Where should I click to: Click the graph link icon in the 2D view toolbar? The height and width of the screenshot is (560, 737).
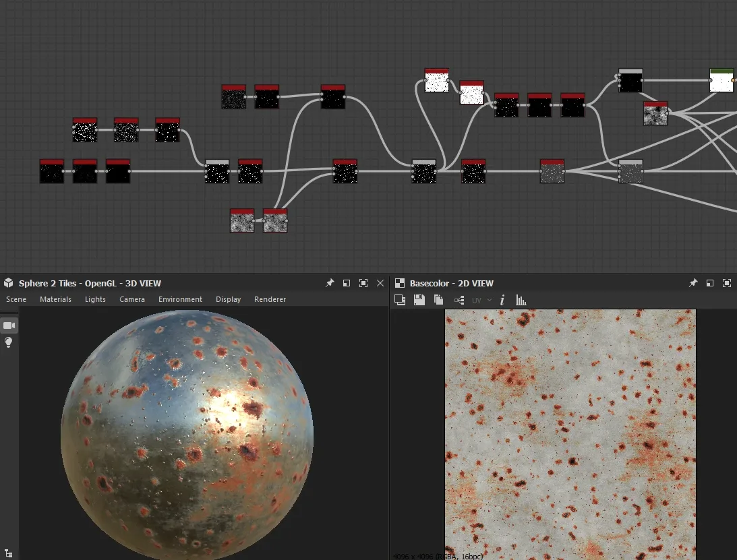click(x=461, y=300)
